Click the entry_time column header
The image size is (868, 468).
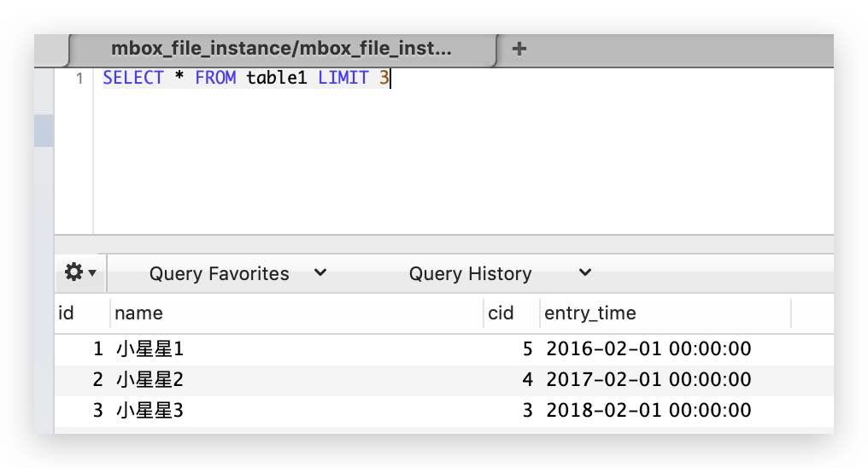coord(666,313)
